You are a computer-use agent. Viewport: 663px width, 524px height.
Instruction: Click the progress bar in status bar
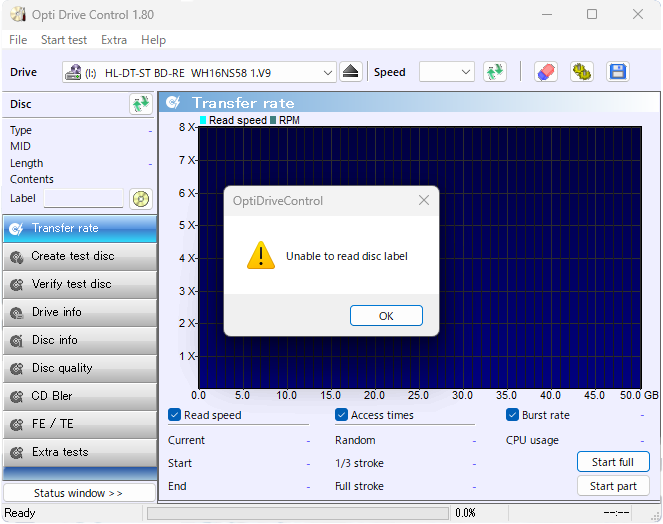(298, 513)
